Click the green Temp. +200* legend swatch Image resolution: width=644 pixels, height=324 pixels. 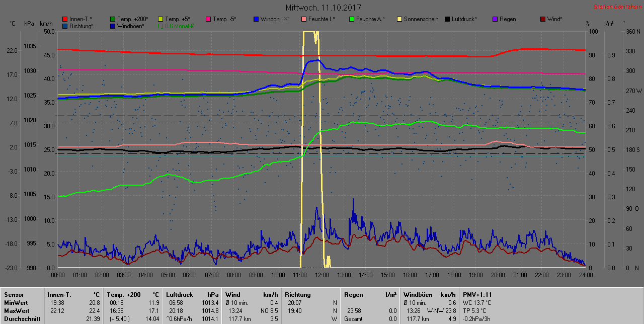[112, 19]
